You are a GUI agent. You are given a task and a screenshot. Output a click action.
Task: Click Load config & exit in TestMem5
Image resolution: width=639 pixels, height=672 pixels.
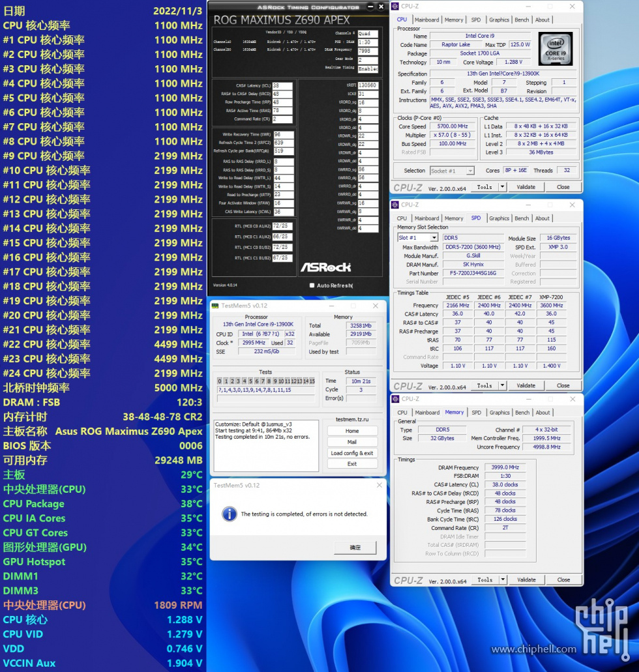point(352,453)
